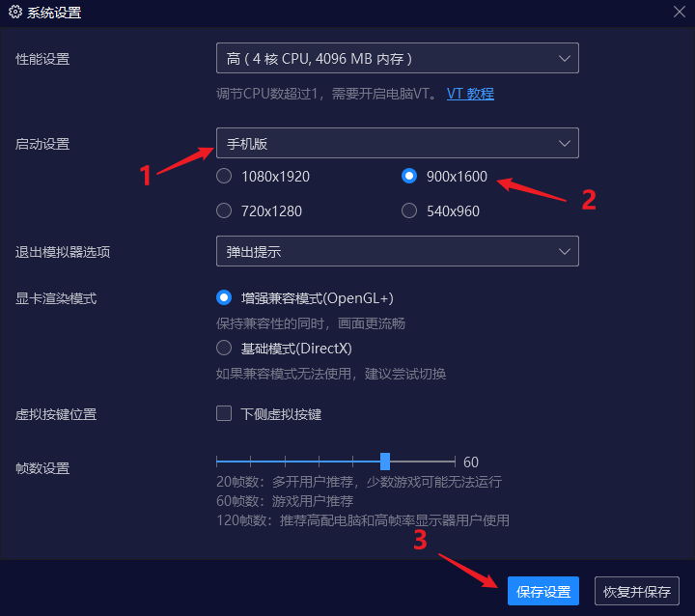This screenshot has height=616, width=695.
Task: Open the 退出模拟器选项 弹出提示 dropdown
Action: [397, 251]
